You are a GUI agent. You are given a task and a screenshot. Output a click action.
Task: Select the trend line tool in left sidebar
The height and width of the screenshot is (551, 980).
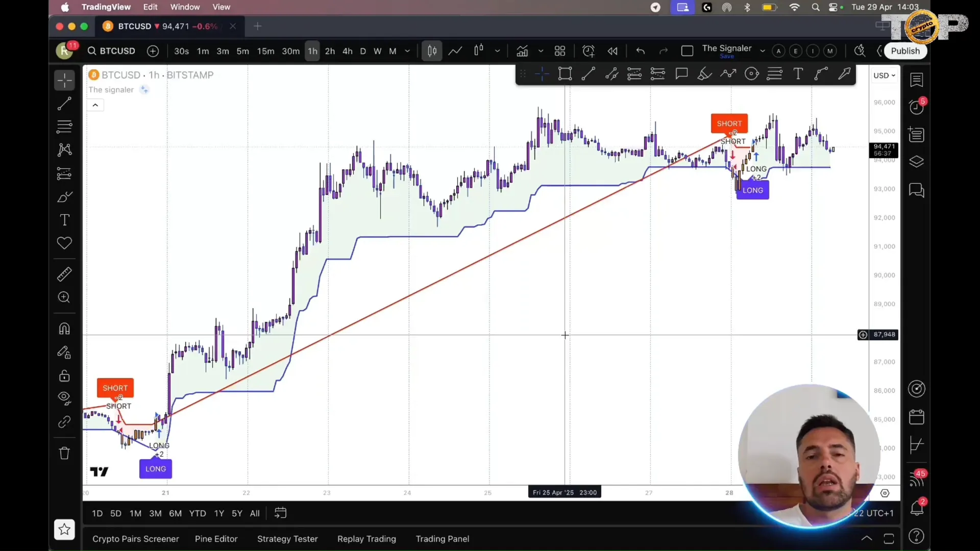click(64, 104)
